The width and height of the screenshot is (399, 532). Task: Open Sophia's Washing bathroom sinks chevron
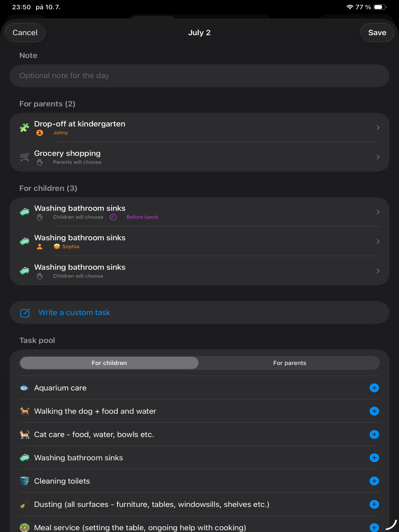tap(378, 241)
